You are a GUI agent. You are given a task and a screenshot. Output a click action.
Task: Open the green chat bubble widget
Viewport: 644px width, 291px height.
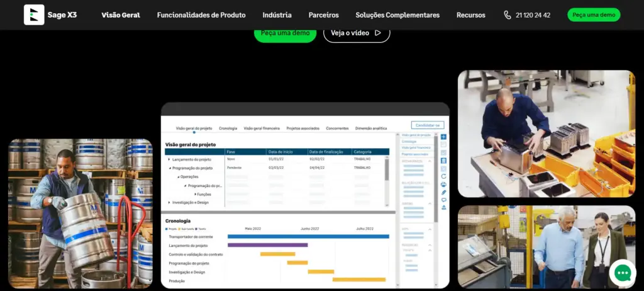pyautogui.click(x=622, y=273)
